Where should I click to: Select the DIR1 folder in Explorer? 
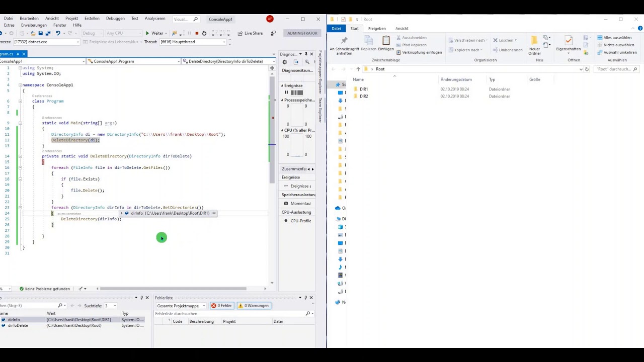tap(364, 89)
